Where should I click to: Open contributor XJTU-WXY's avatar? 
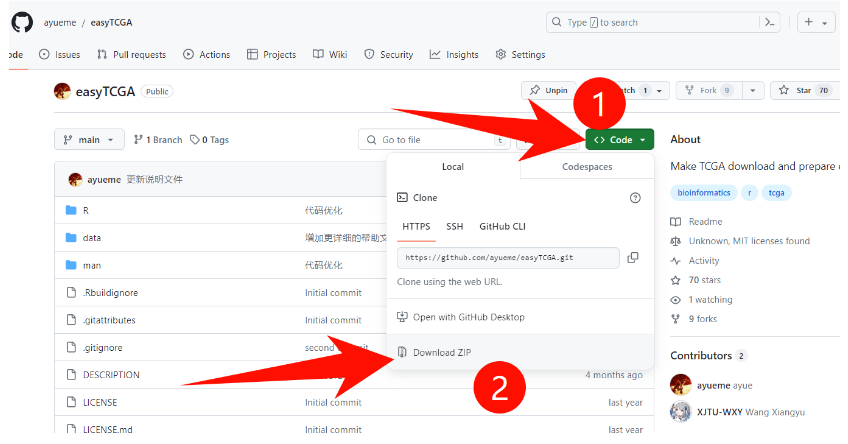click(681, 412)
